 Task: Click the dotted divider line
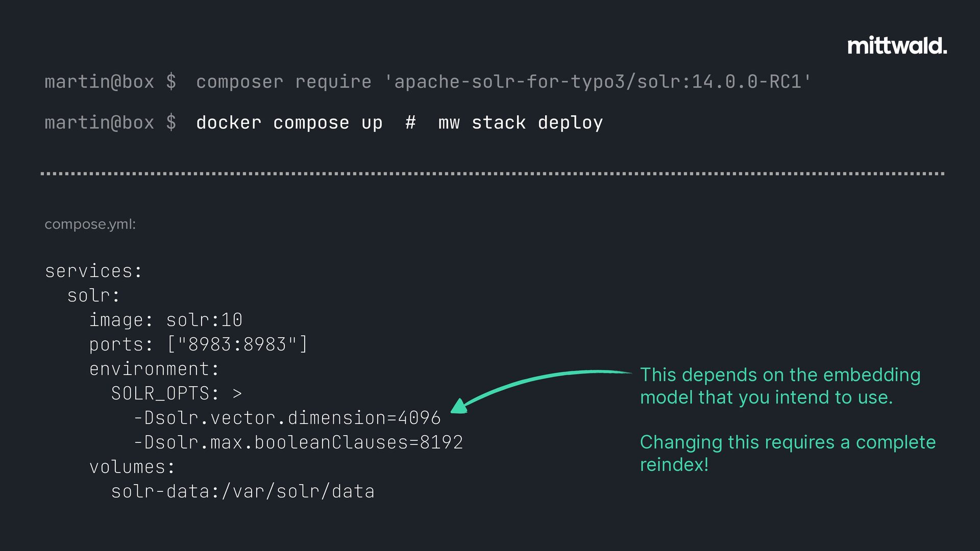tap(493, 173)
